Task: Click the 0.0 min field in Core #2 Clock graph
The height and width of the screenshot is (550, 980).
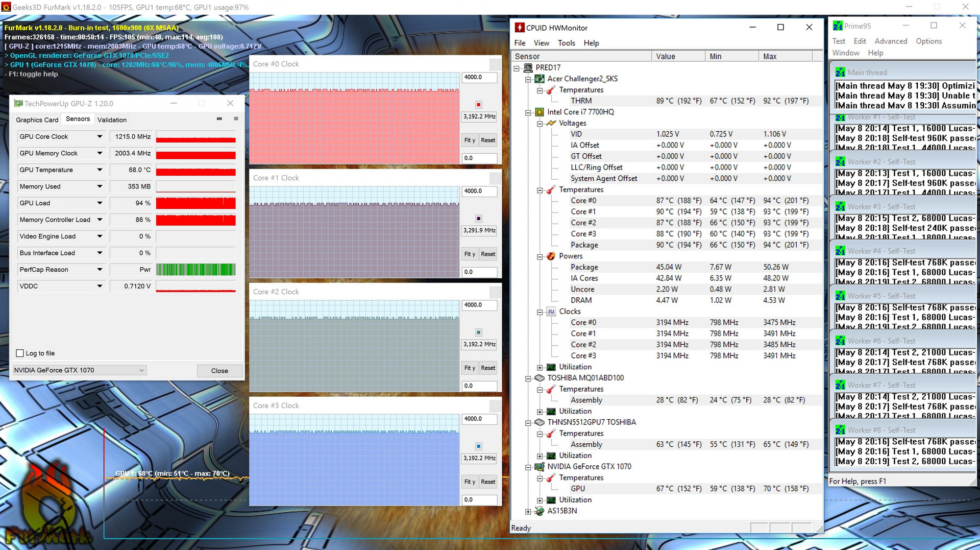Action: (x=479, y=386)
